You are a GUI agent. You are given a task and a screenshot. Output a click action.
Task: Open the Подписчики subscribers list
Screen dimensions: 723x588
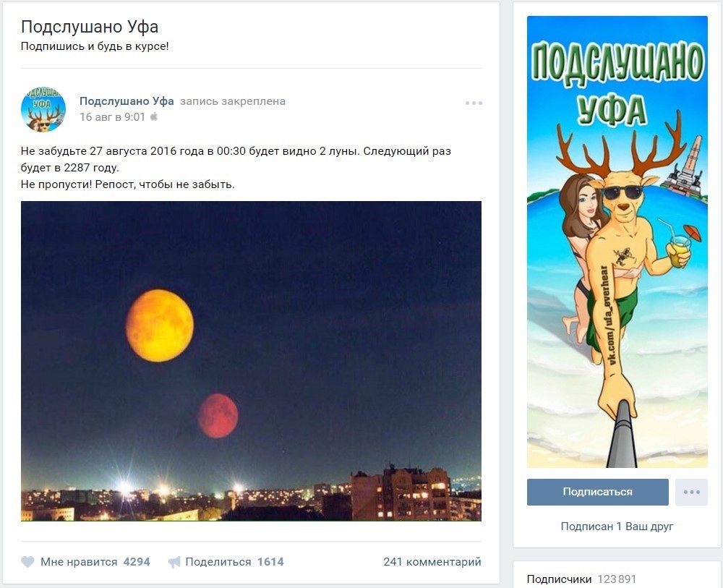click(559, 579)
